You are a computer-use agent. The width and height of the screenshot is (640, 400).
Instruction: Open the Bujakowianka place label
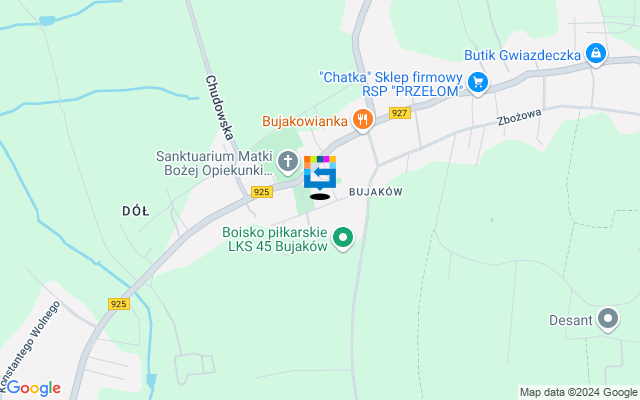(304, 121)
